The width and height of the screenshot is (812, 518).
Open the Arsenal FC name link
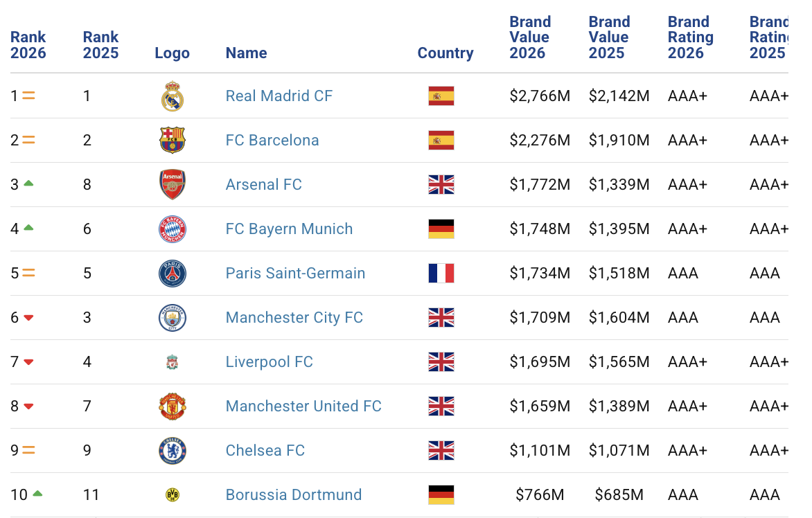(x=263, y=185)
